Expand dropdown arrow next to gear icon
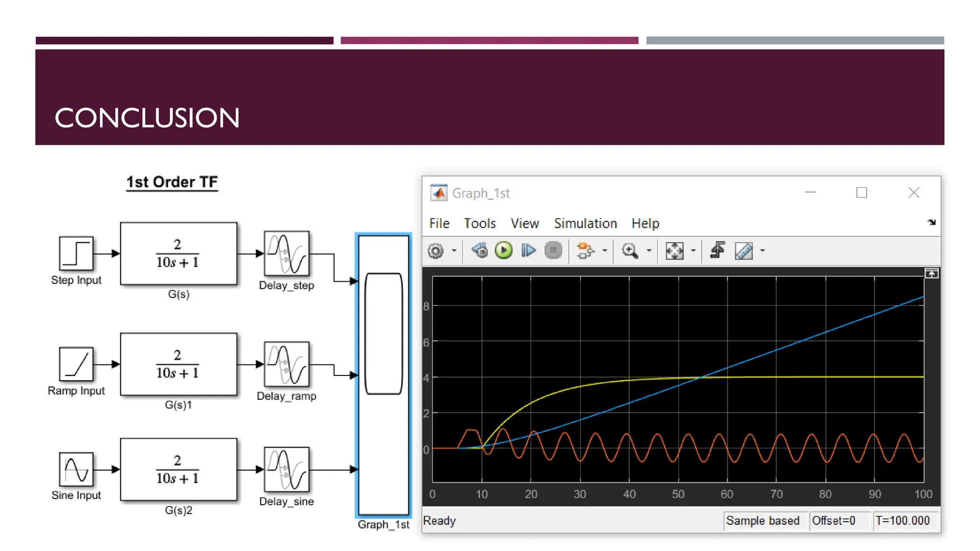 tap(454, 251)
